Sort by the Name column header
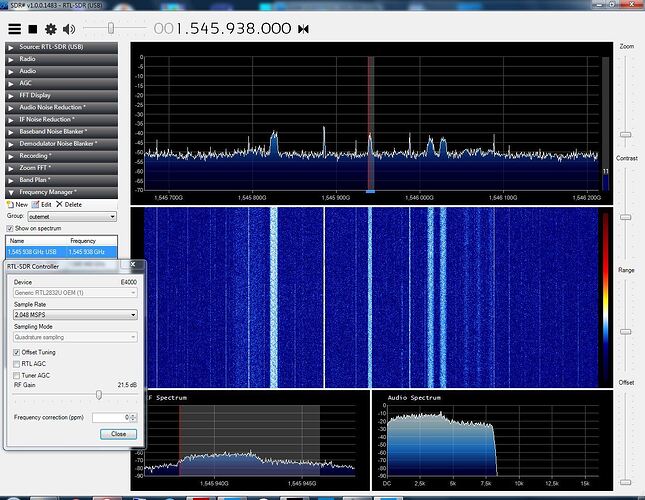The height and width of the screenshot is (500, 645). pyautogui.click(x=35, y=241)
